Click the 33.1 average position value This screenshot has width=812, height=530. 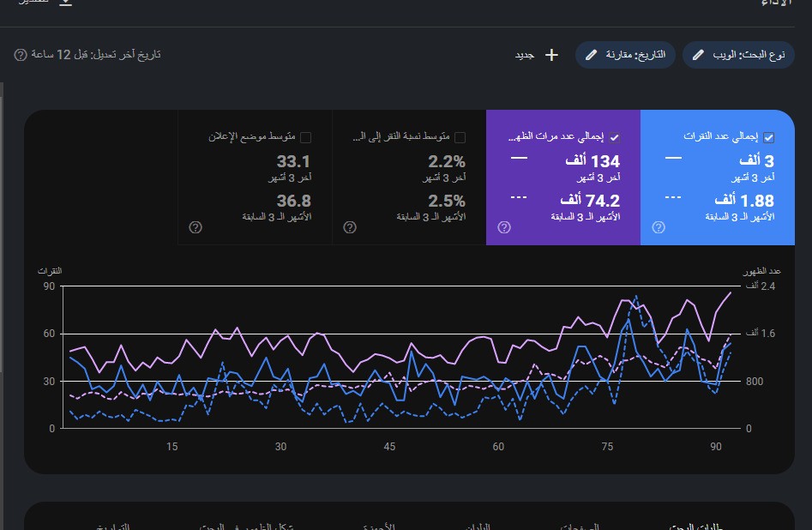[293, 161]
